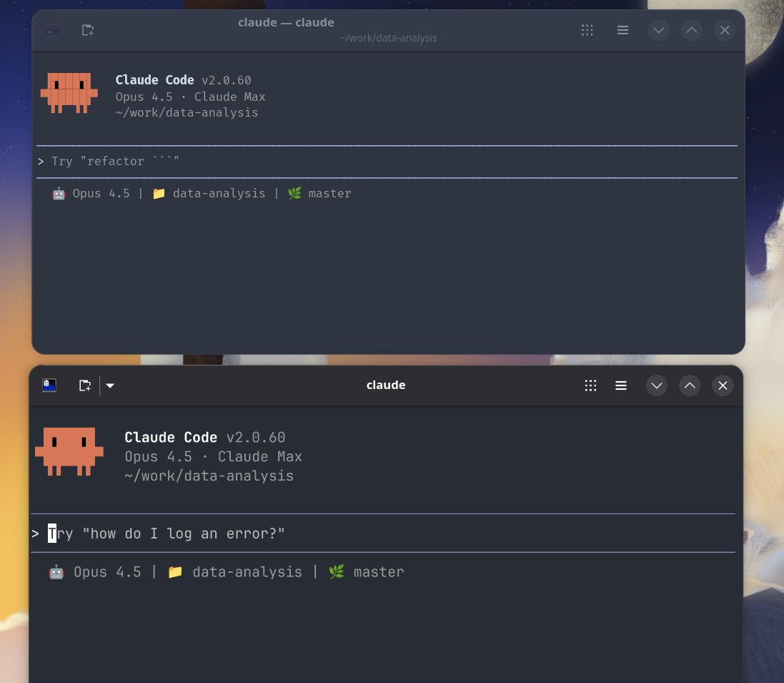Expand the new-tab dropdown arrow in bottom window
Viewport: 784px width, 683px height.
coord(110,385)
